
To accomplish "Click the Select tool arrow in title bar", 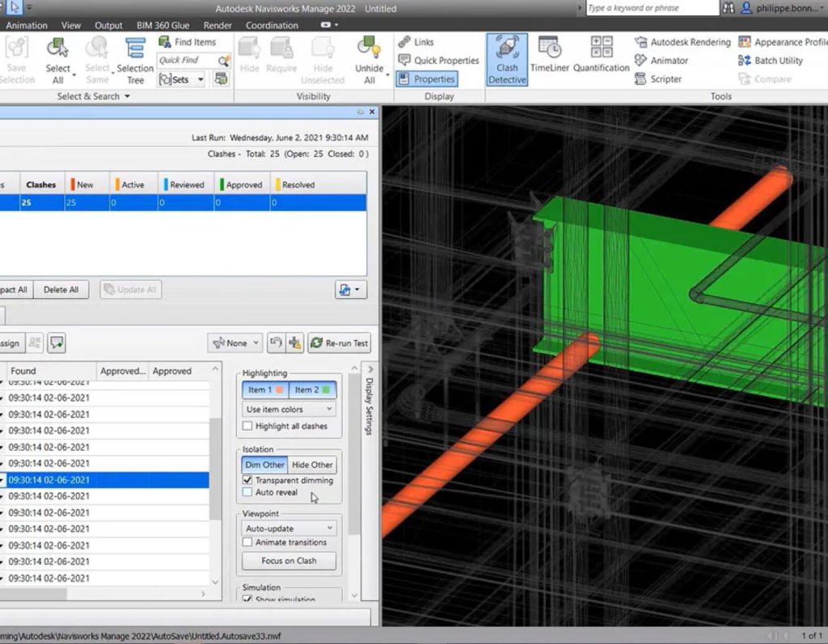I will [15, 7].
